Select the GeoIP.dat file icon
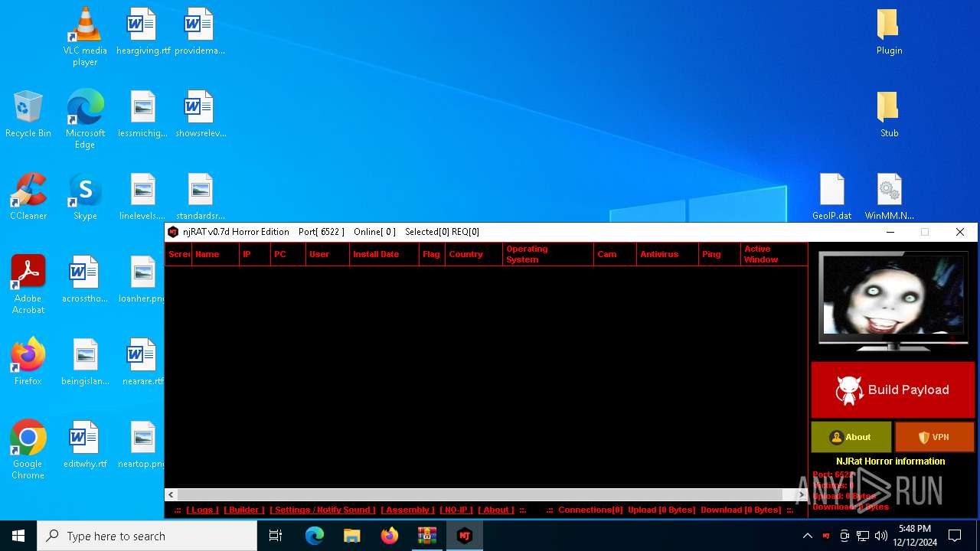The width and height of the screenshot is (980, 551). [x=832, y=197]
